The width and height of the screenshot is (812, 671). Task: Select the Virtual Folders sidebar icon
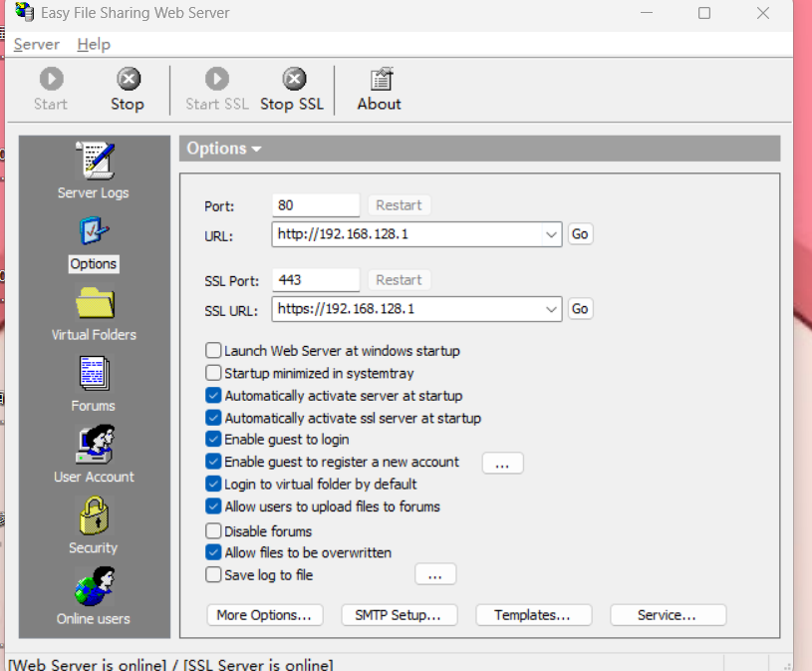click(94, 303)
